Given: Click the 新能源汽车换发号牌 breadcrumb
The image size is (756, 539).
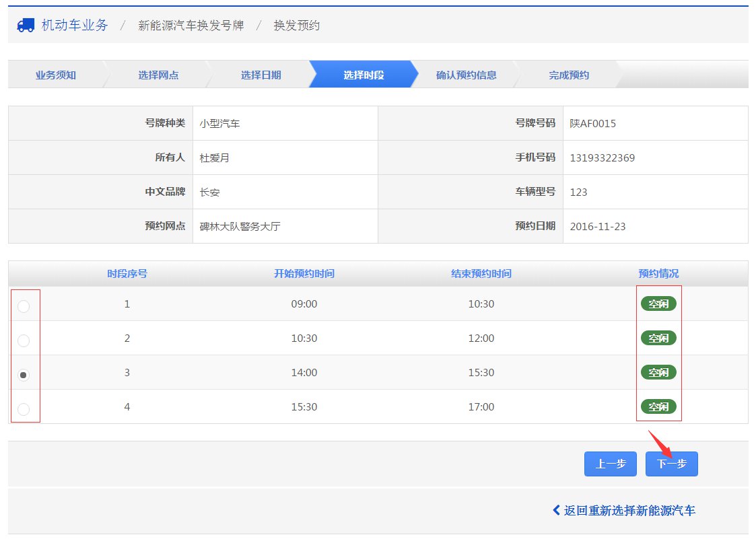Looking at the screenshot, I should [191, 26].
